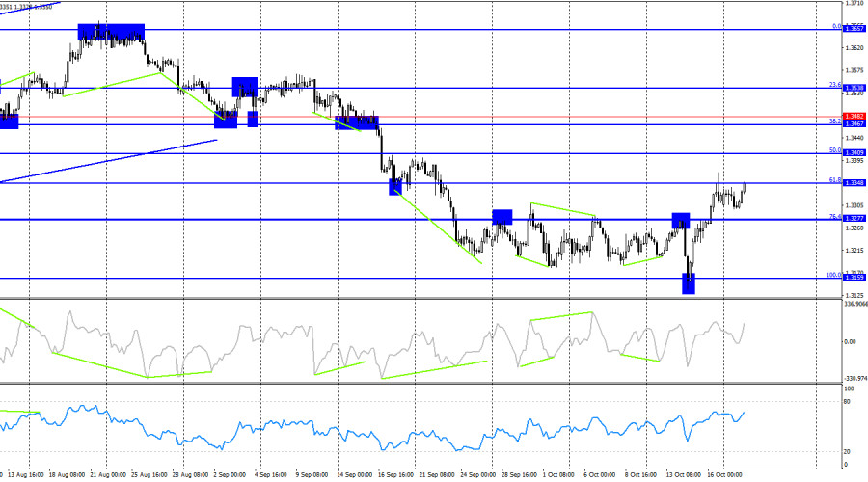Click the 80 level on the RSI scale
868x482 pixels.
coord(847,402)
